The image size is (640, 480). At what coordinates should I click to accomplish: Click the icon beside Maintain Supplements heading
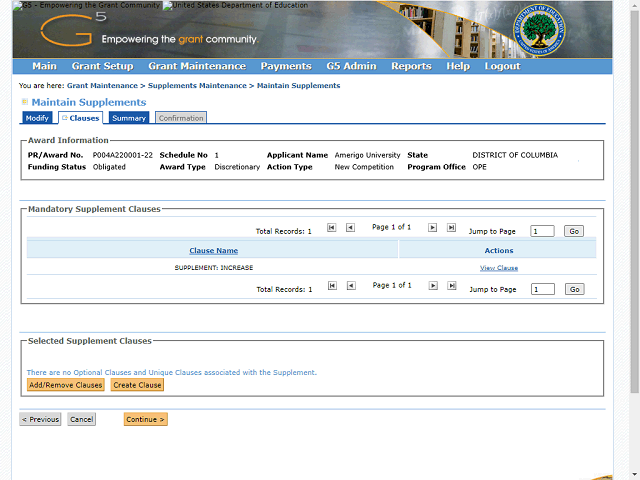coord(24,102)
